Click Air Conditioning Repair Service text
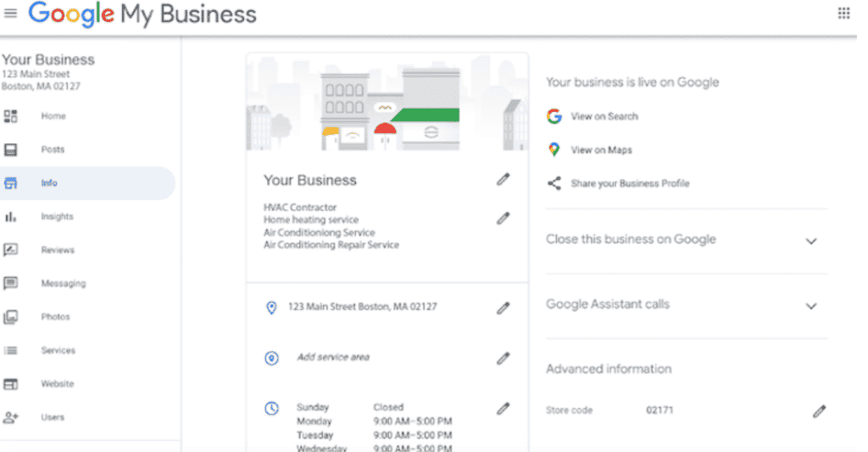This screenshot has width=868, height=452. point(331,245)
